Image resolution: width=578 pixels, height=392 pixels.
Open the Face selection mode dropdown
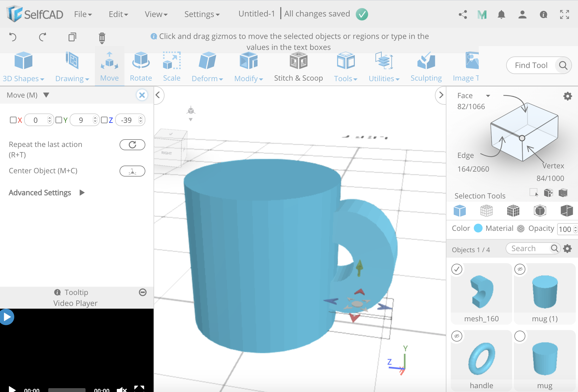[x=488, y=96]
